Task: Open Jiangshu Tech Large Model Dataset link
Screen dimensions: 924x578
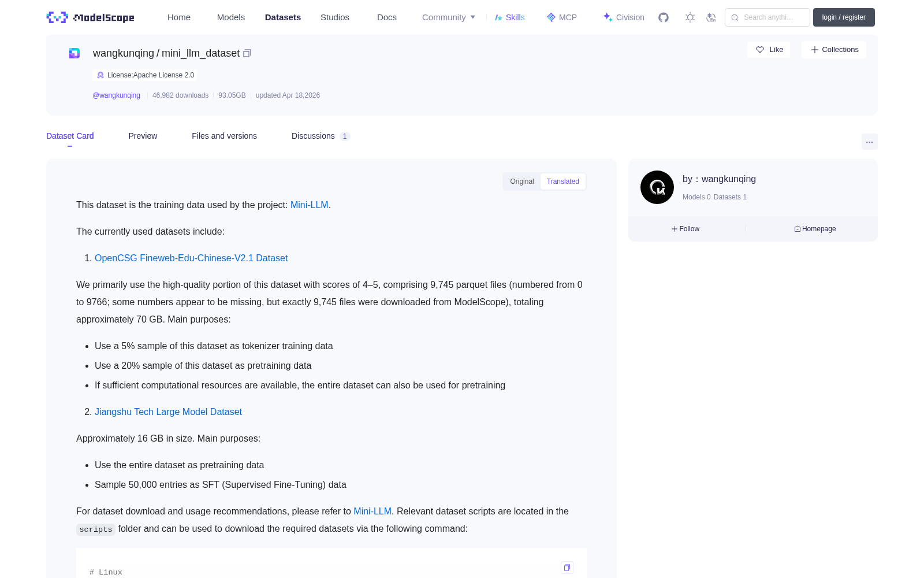Action: point(168,412)
